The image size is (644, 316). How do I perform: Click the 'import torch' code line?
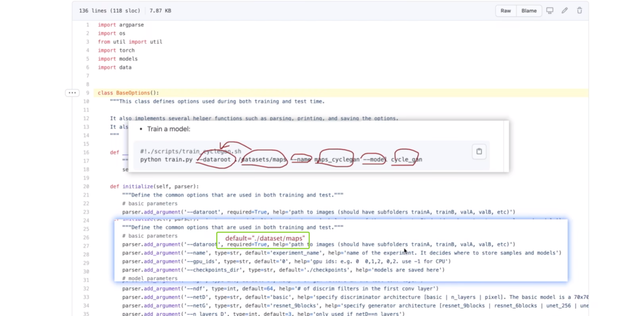pos(116,50)
